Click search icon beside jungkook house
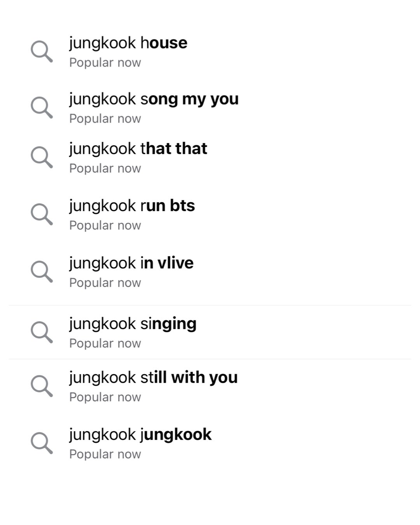Viewport: 420px width, 525px height. [x=42, y=51]
